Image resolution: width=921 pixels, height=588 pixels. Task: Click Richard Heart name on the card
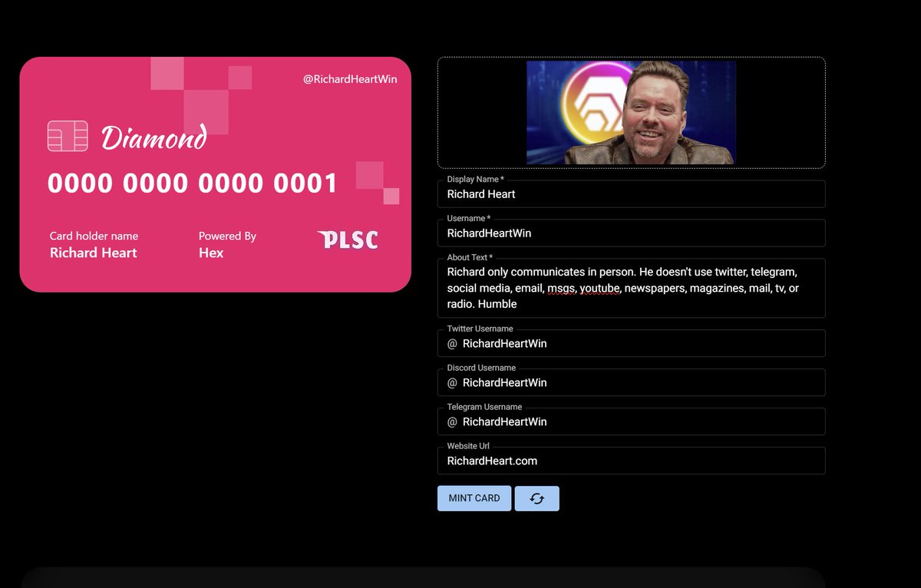click(x=94, y=253)
